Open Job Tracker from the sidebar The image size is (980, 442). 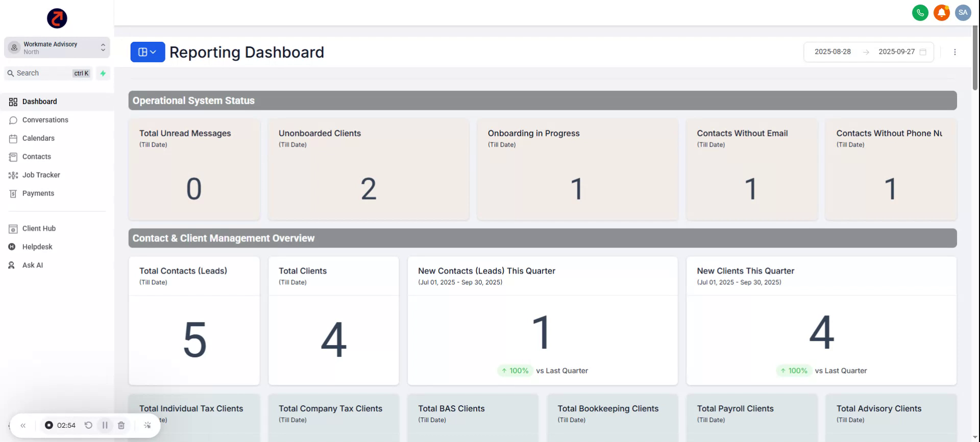41,175
